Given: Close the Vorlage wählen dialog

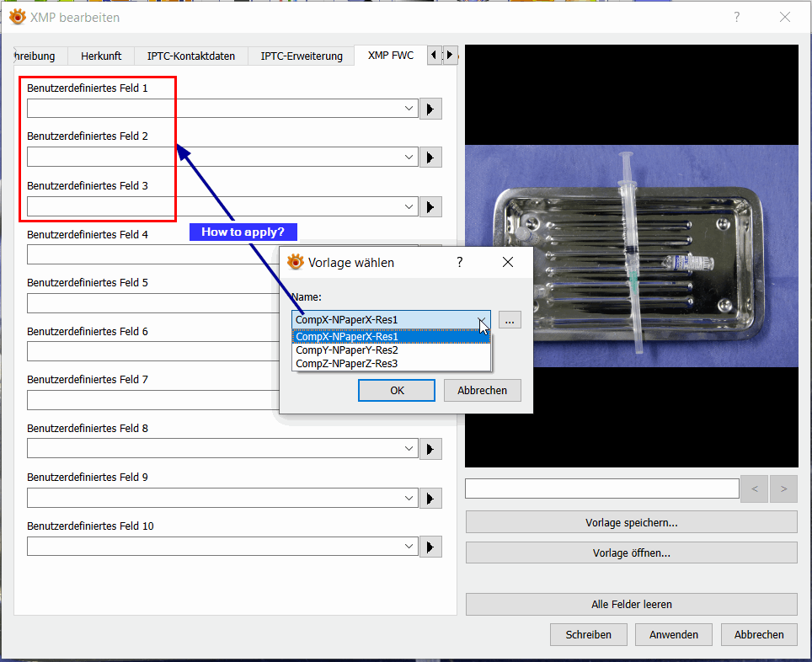Looking at the screenshot, I should click(508, 262).
